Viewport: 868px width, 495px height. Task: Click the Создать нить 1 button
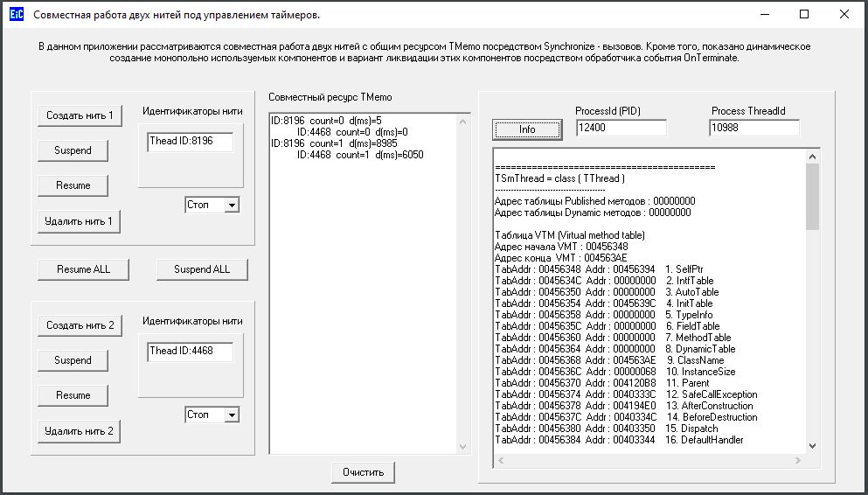click(x=80, y=115)
